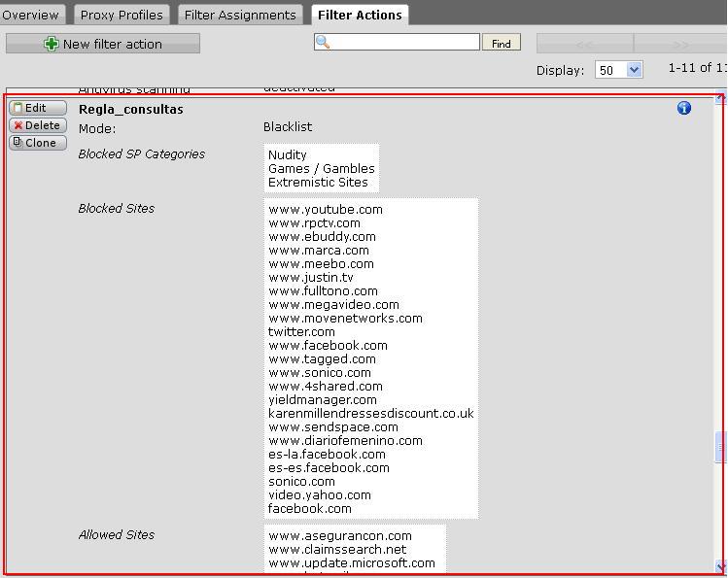Screen dimensions: 728x578
Task: Click twitter.com blocked site
Action: pyautogui.click(x=301, y=331)
